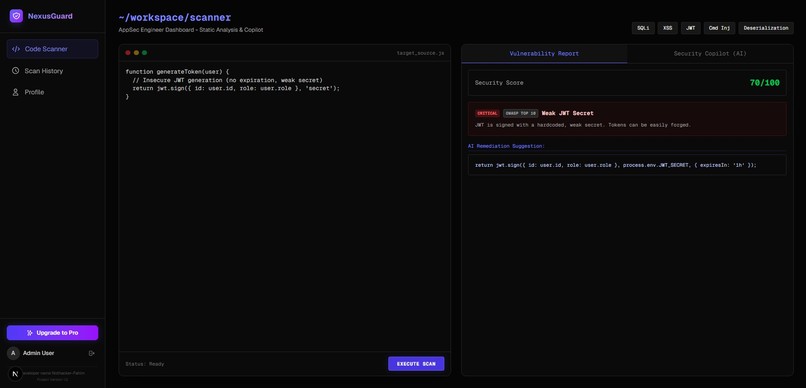
Task: Click the hardcoded weak secret description text
Action: pos(583,125)
